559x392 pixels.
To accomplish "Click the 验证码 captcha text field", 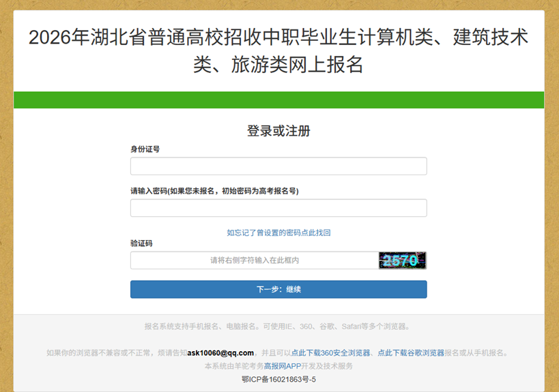I will pyautogui.click(x=254, y=260).
